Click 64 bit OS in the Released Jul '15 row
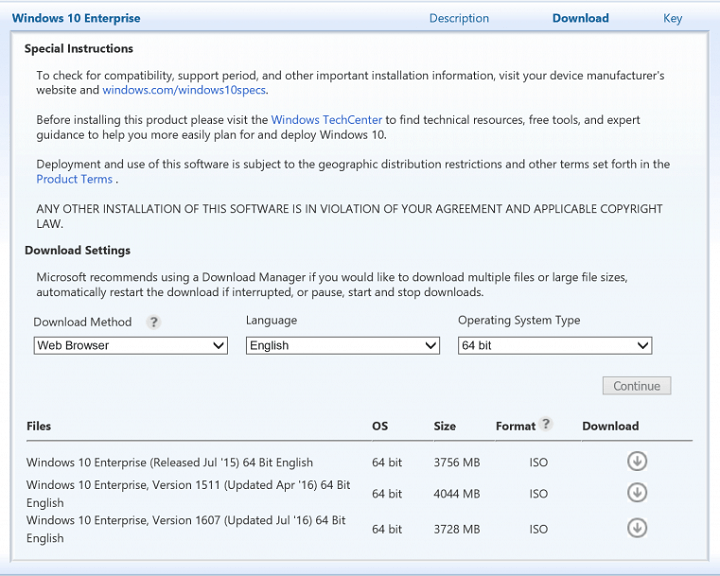 click(x=387, y=462)
